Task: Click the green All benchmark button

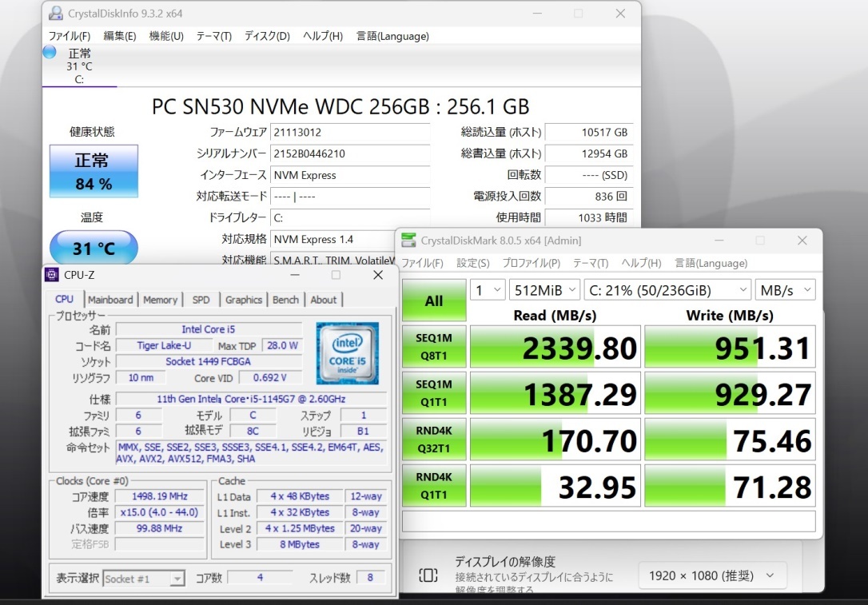Action: 434,301
